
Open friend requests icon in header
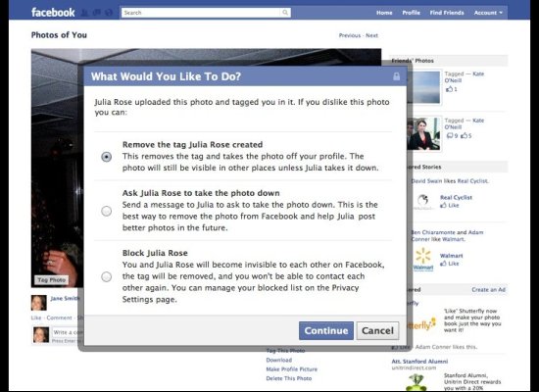pyautogui.click(x=84, y=13)
